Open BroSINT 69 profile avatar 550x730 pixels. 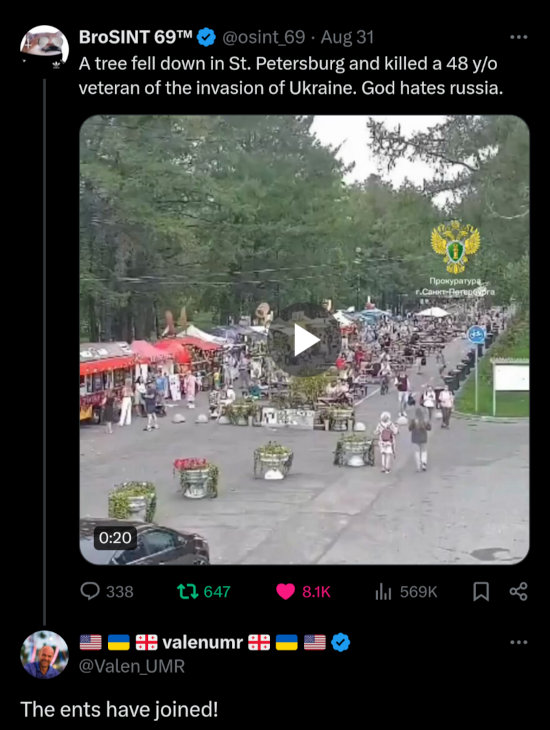pyautogui.click(x=44, y=48)
